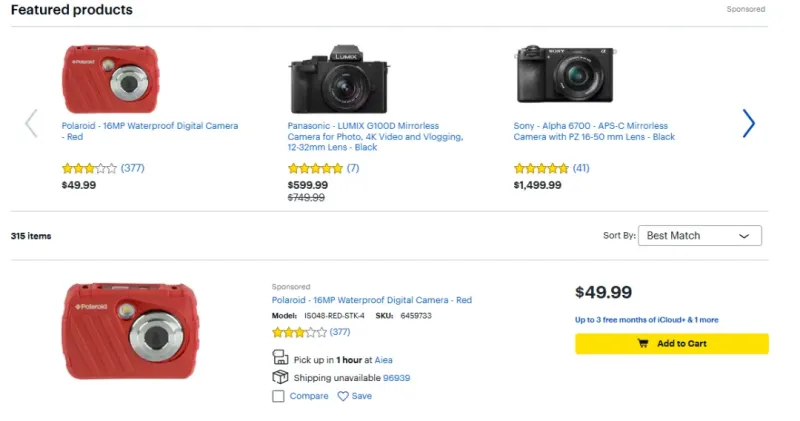Click the Aiea store location link

pos(384,360)
